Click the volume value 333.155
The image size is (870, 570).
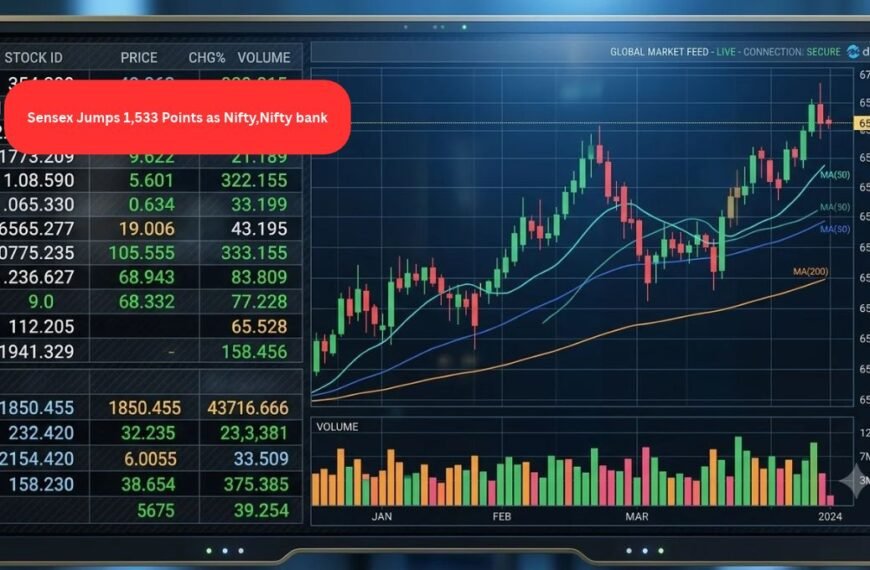click(x=254, y=253)
